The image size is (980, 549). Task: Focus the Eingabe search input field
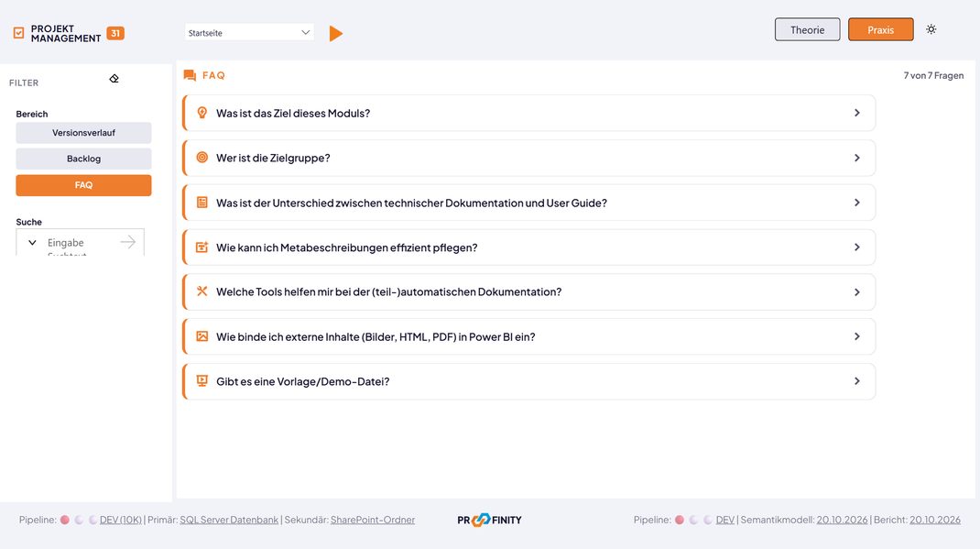[80, 243]
